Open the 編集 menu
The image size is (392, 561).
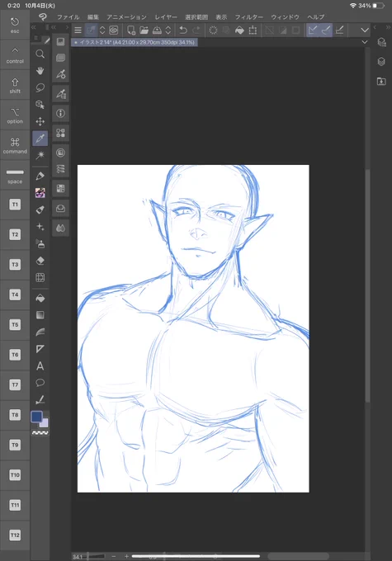[93, 16]
